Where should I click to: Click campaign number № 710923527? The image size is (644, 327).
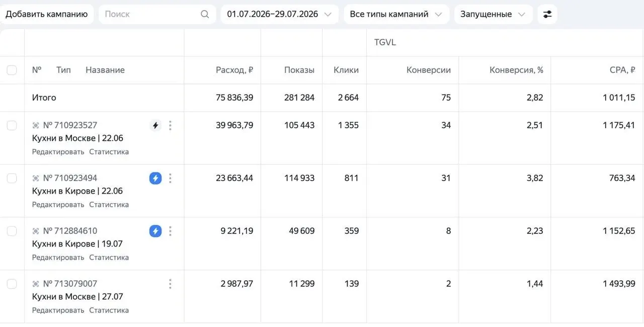[x=70, y=125]
